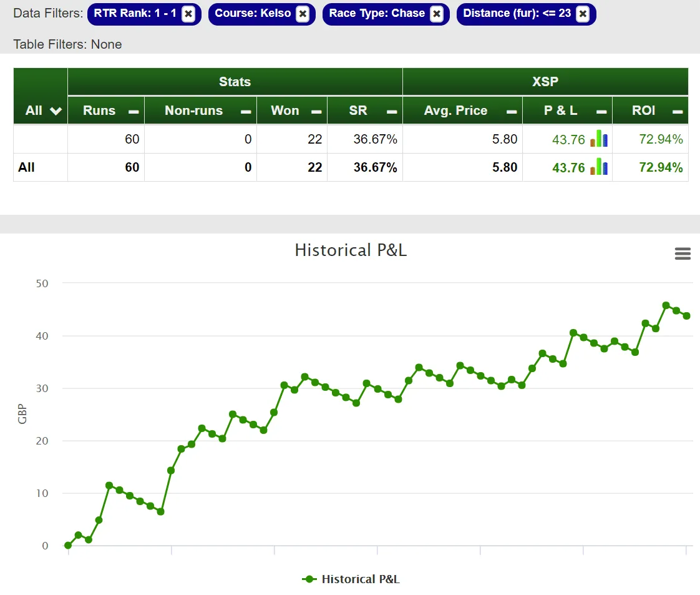Screen dimensions: 700x595
Task: Remove the Distance (fur) <= 23 filter
Action: point(583,14)
